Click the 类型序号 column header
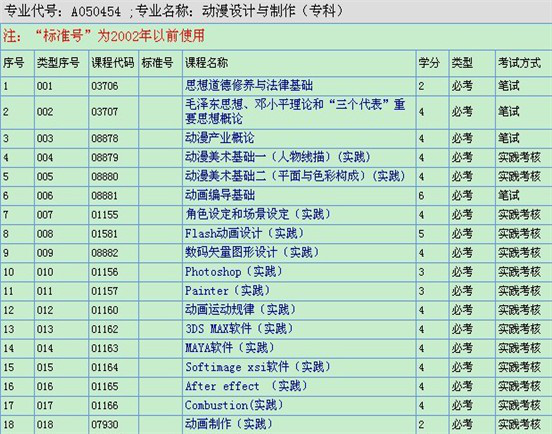This screenshot has height=434, width=552. [58, 63]
